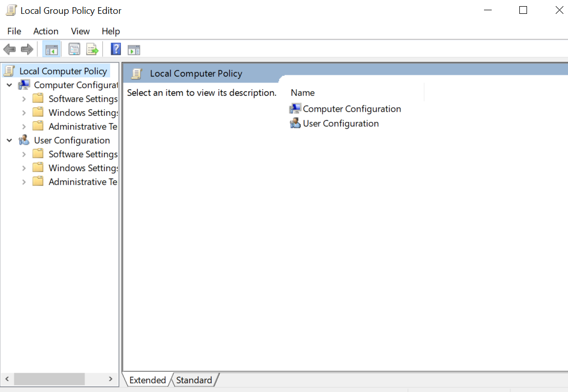This screenshot has height=392, width=568.
Task: Click the tree pane's right scroll arrow
Action: [x=111, y=379]
